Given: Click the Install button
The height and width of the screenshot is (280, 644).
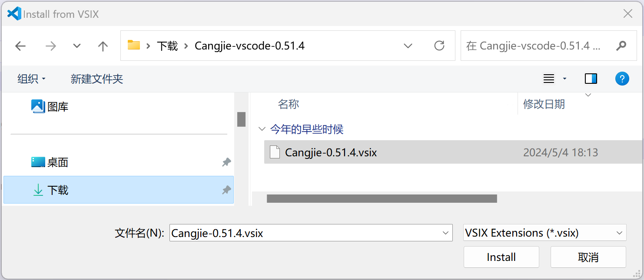Looking at the screenshot, I should click(501, 257).
